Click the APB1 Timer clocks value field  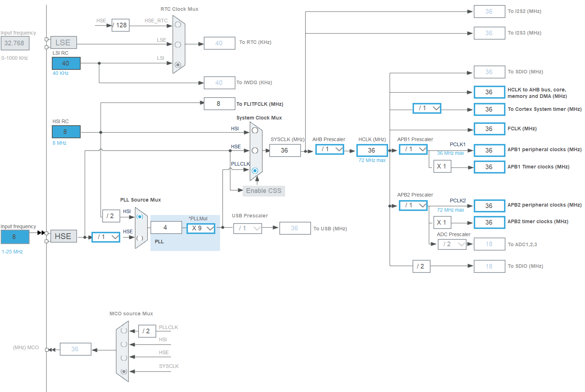click(489, 167)
